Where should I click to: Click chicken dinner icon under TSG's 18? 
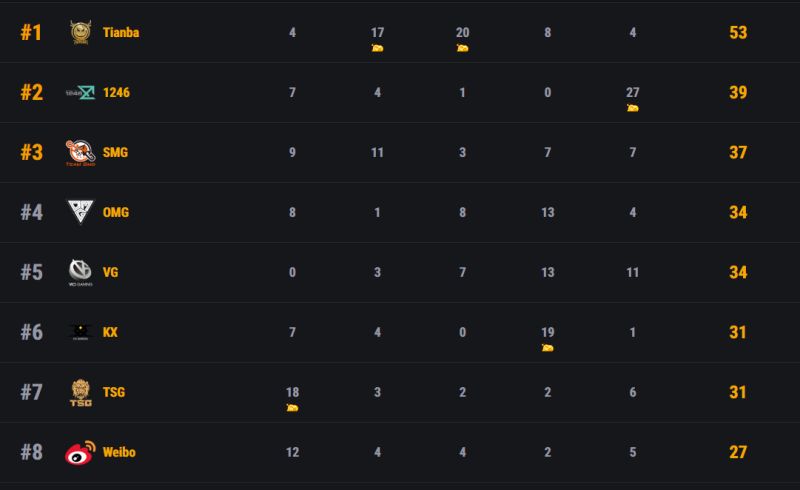292,407
